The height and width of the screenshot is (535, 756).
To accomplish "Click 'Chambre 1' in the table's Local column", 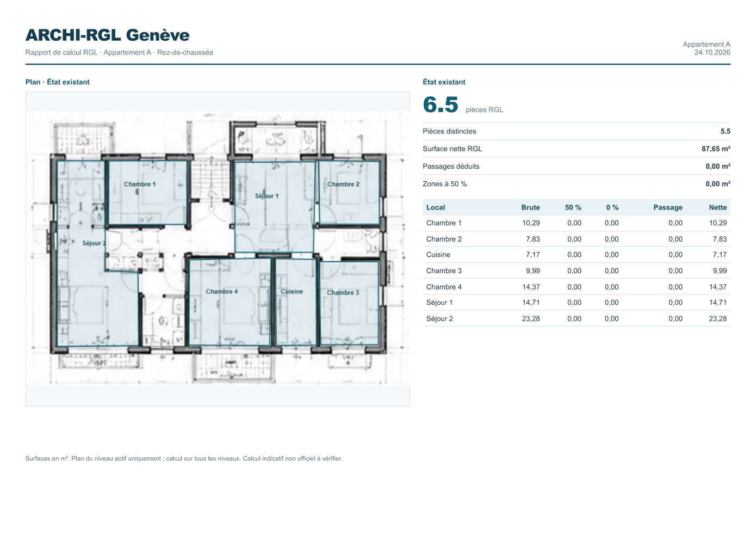I will tap(444, 223).
